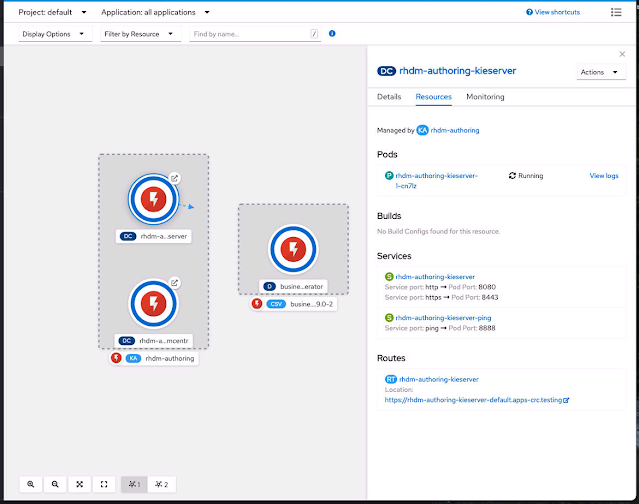Switch to the Details tab
639x504 pixels.
point(389,97)
